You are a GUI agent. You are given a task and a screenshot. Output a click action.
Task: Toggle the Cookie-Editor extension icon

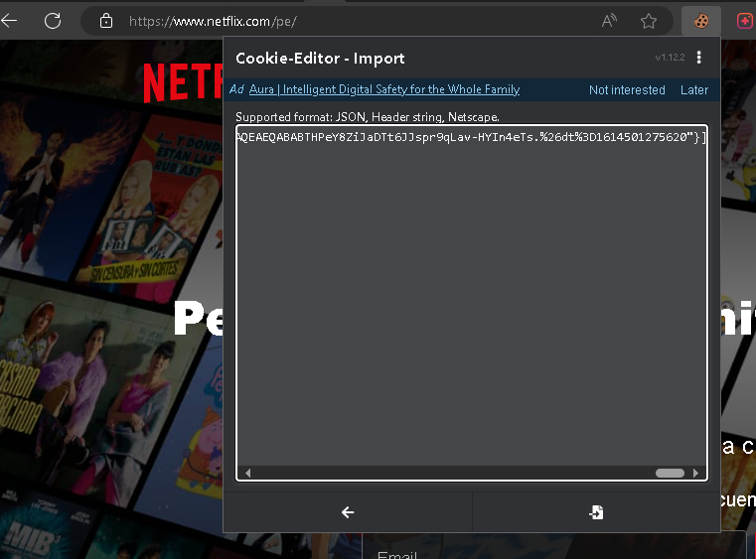coord(701,21)
